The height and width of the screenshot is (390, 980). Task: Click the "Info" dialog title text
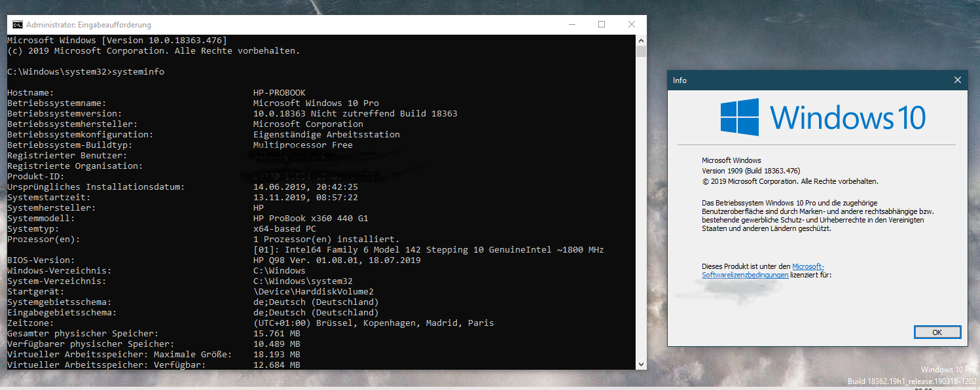pyautogui.click(x=680, y=80)
